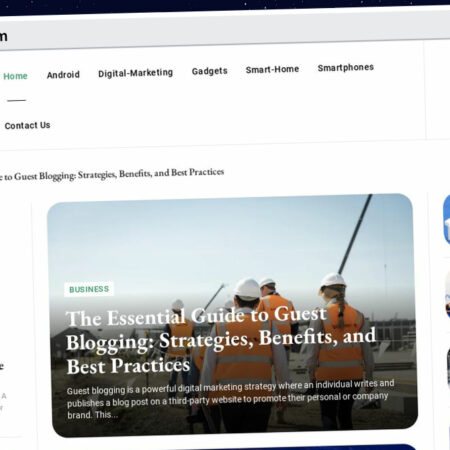Viewport: 450px width, 450px height.
Task: Open the Digital-Marketing category
Action: click(136, 73)
